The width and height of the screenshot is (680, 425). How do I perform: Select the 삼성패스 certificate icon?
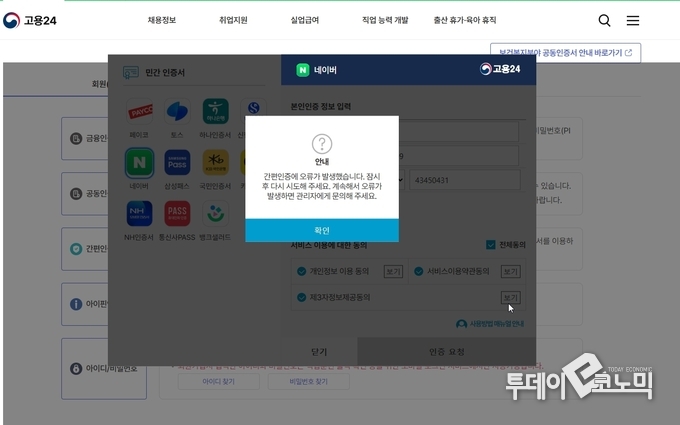177,163
